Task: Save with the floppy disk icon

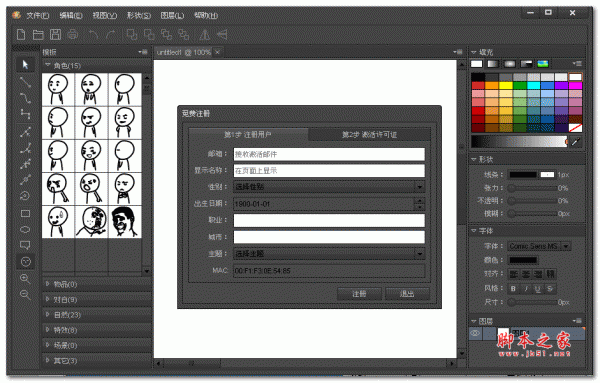Action: click(x=55, y=35)
